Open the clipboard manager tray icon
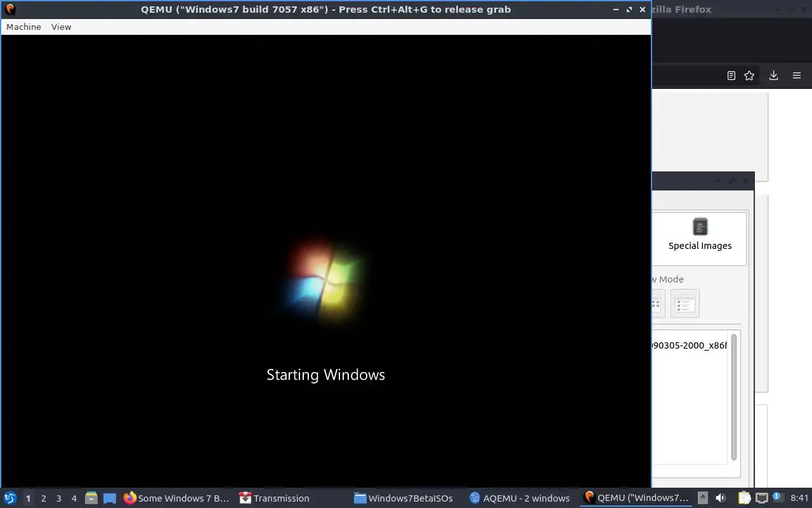 (744, 498)
